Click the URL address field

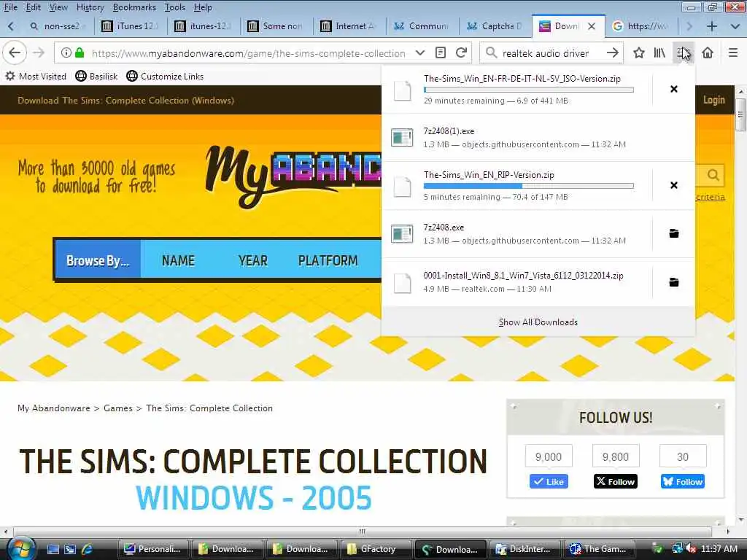(248, 52)
